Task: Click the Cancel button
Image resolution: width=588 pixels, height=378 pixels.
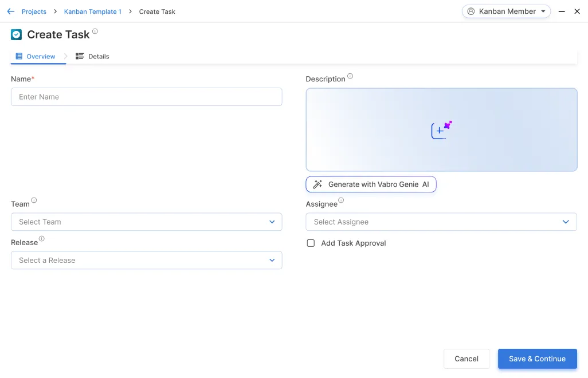Action: tap(466, 359)
